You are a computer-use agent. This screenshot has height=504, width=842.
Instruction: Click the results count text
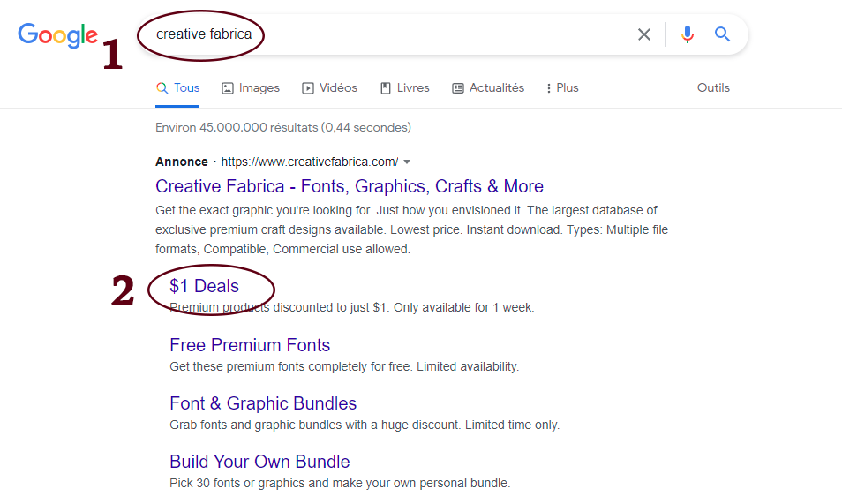coord(282,127)
